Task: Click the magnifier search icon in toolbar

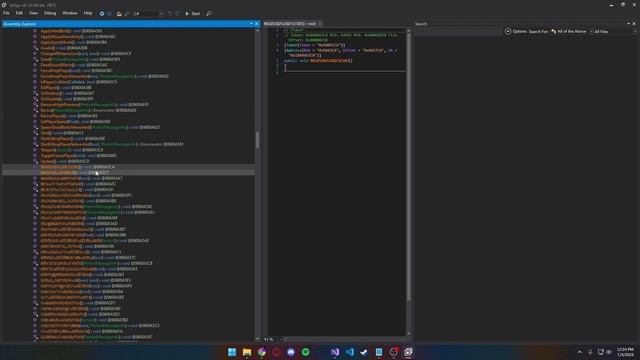Action: click(x=209, y=13)
